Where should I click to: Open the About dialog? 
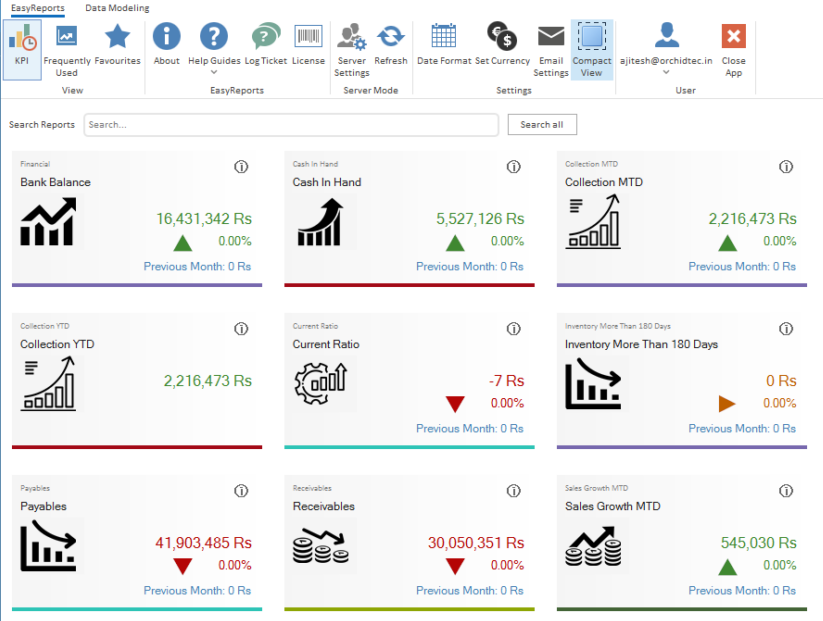(x=166, y=40)
